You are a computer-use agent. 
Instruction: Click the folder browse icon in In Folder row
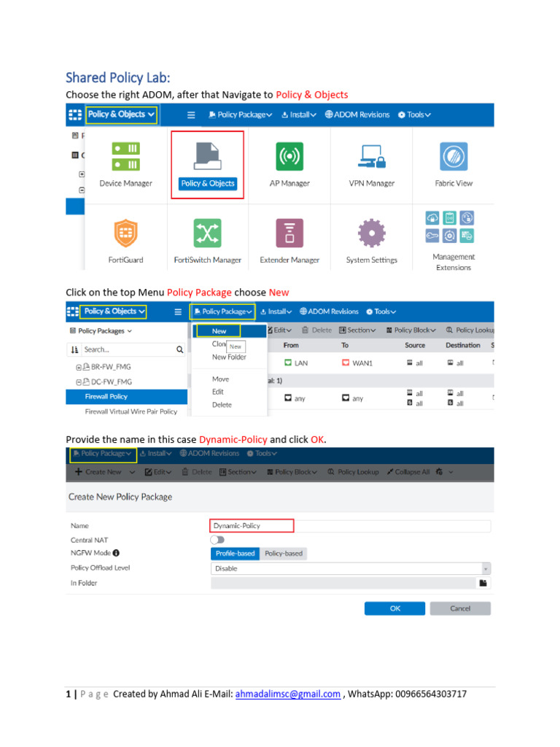point(483,583)
